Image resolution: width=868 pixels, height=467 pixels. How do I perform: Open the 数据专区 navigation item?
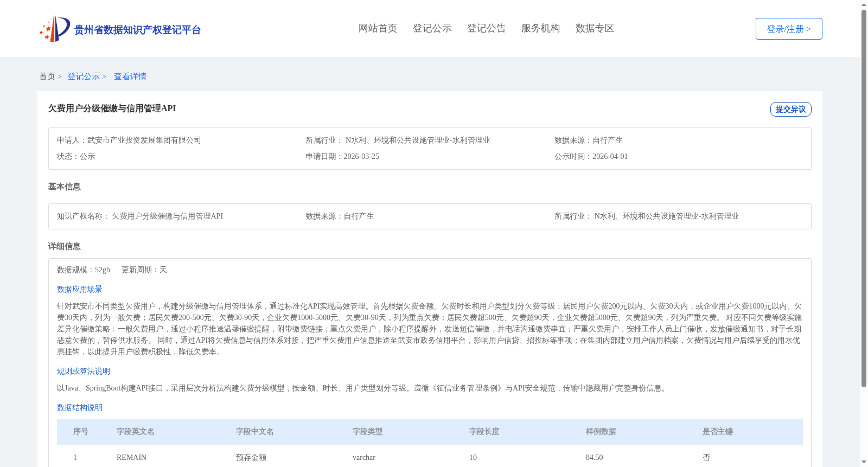[x=595, y=28]
